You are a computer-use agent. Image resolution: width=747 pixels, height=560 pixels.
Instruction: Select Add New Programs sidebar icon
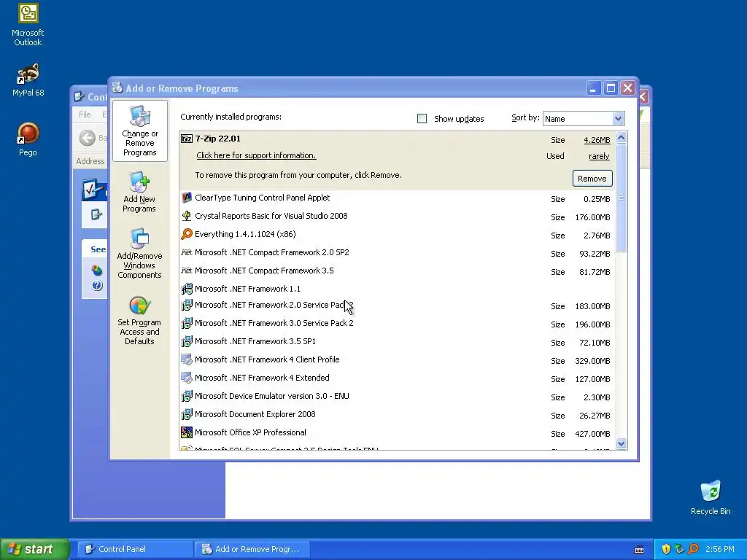click(x=139, y=182)
